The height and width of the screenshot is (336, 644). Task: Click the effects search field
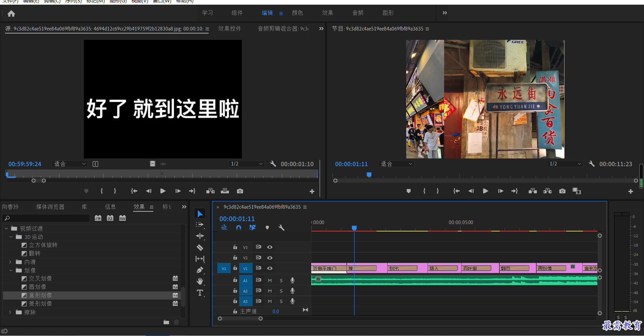[46, 218]
